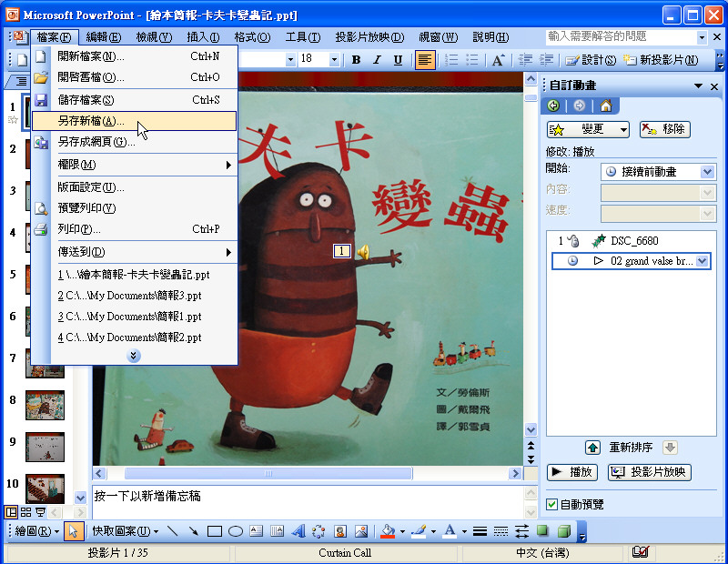Insert a picture from file
The height and width of the screenshot is (564, 728).
click(361, 531)
